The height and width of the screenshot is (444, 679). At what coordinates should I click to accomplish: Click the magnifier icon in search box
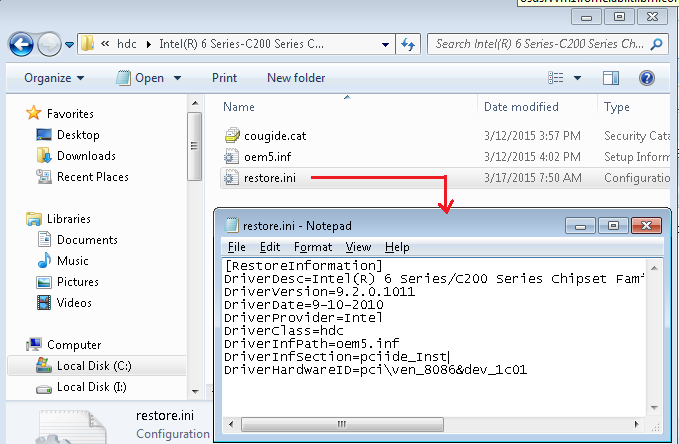click(x=656, y=44)
